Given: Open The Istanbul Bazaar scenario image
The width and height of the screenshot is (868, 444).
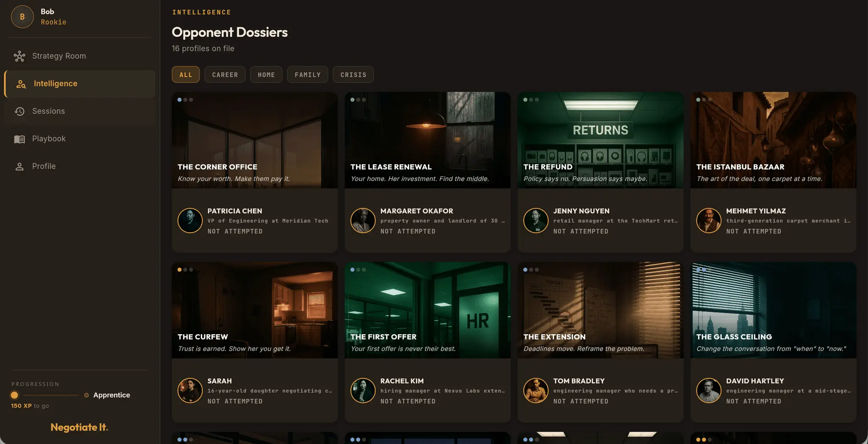Looking at the screenshot, I should pos(773,140).
